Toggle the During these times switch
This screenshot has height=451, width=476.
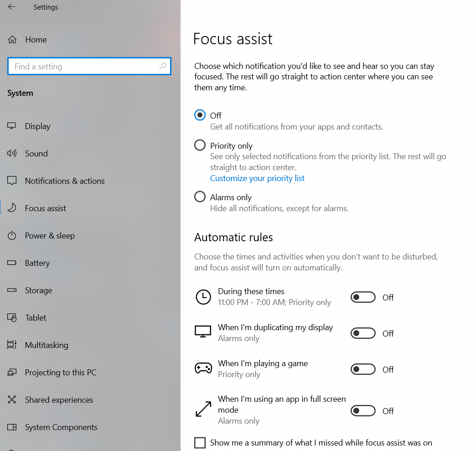[363, 297]
